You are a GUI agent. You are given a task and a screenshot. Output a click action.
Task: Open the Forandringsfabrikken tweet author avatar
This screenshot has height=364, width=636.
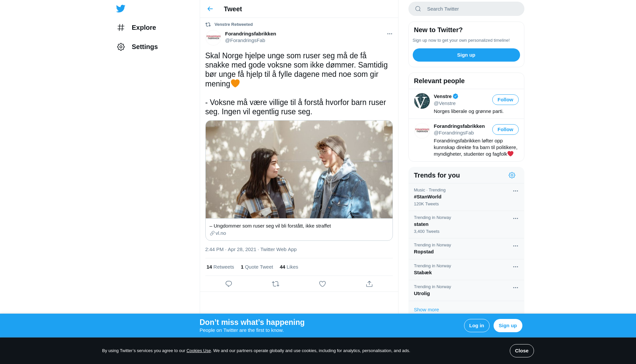click(213, 37)
